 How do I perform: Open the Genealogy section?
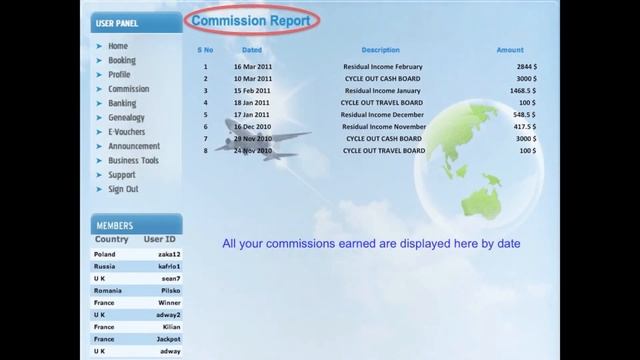[126, 118]
